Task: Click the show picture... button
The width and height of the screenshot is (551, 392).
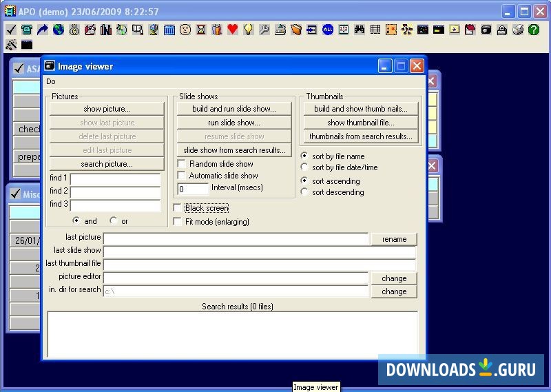Action: coord(107,109)
